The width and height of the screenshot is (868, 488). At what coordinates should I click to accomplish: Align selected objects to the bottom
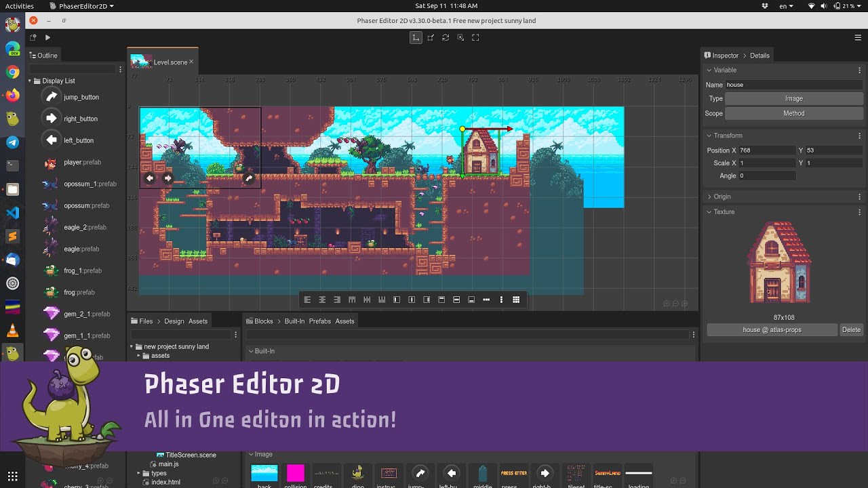coord(382,300)
